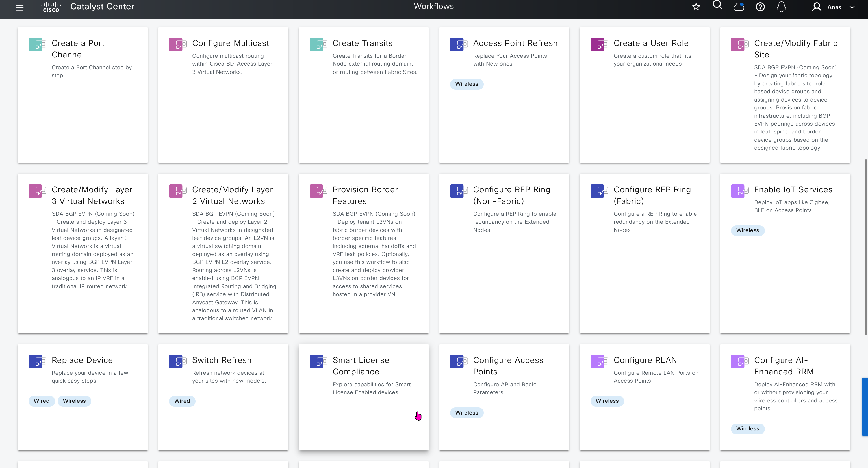Open the hamburger navigation menu

(19, 7)
